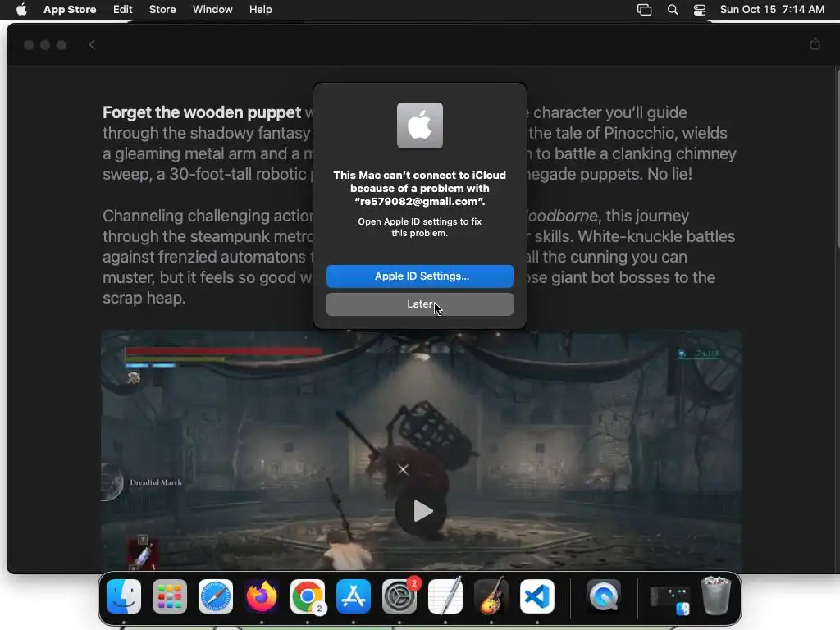Open Spotlight search
The image size is (840, 630).
[x=673, y=10]
